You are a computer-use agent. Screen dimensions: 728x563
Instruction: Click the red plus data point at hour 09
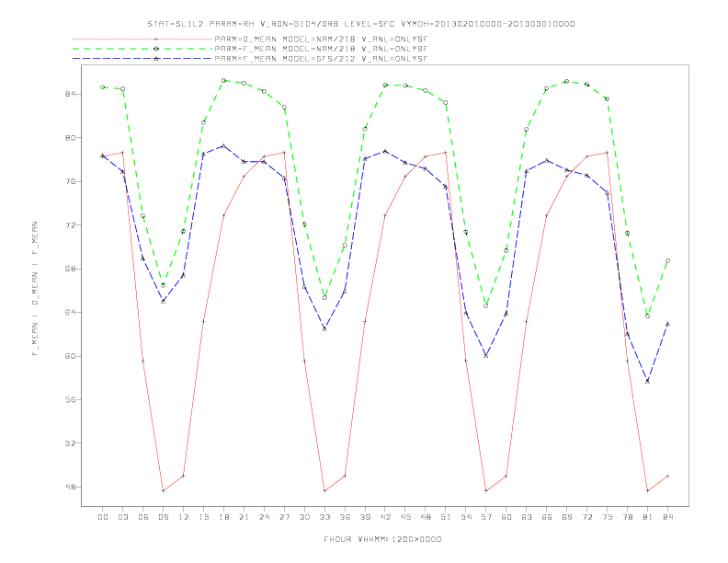click(x=163, y=490)
